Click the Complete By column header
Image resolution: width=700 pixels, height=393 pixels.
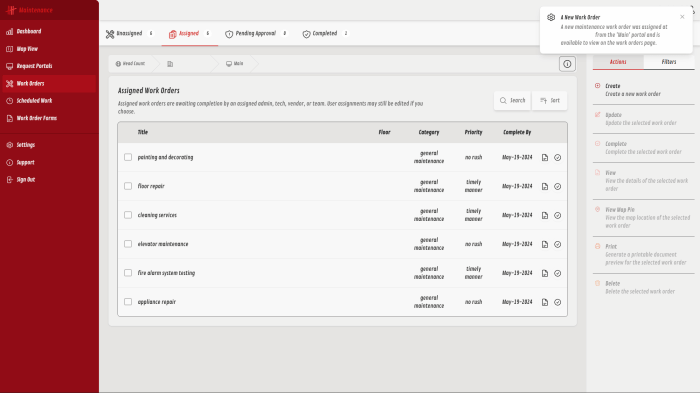click(x=517, y=132)
